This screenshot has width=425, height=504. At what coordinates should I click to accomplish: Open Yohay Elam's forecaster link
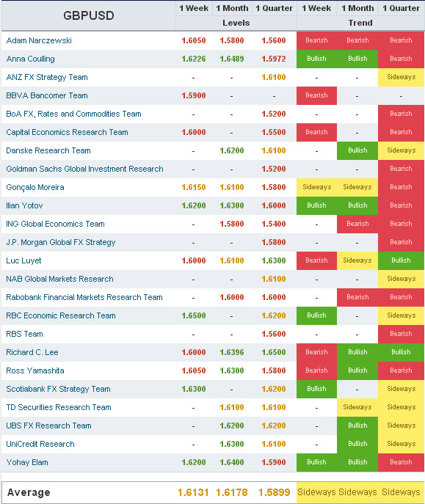tap(27, 462)
